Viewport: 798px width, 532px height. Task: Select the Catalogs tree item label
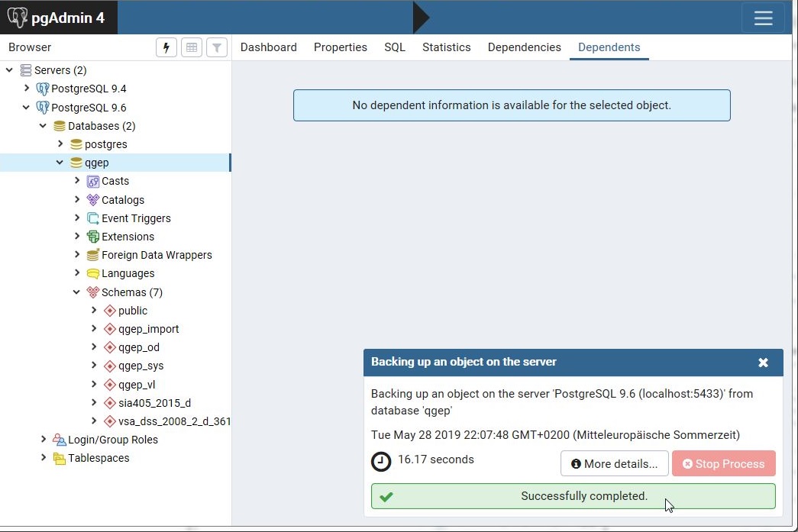[123, 200]
